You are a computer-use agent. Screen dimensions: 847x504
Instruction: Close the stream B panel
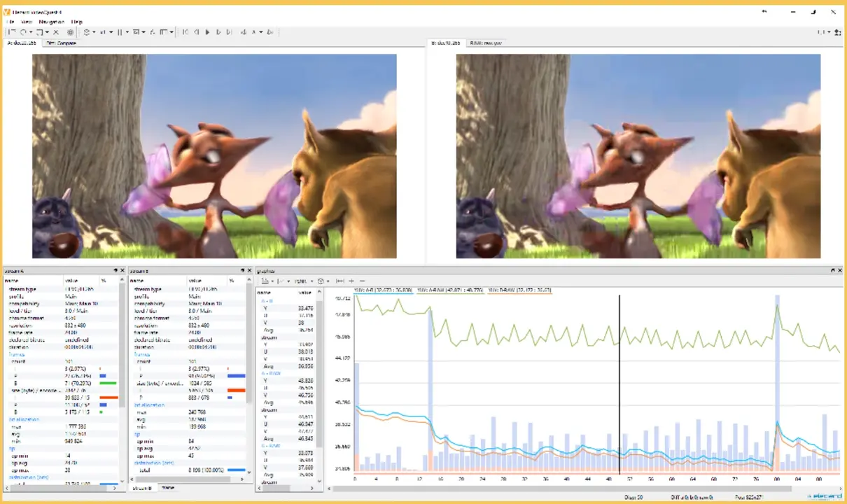coord(248,270)
